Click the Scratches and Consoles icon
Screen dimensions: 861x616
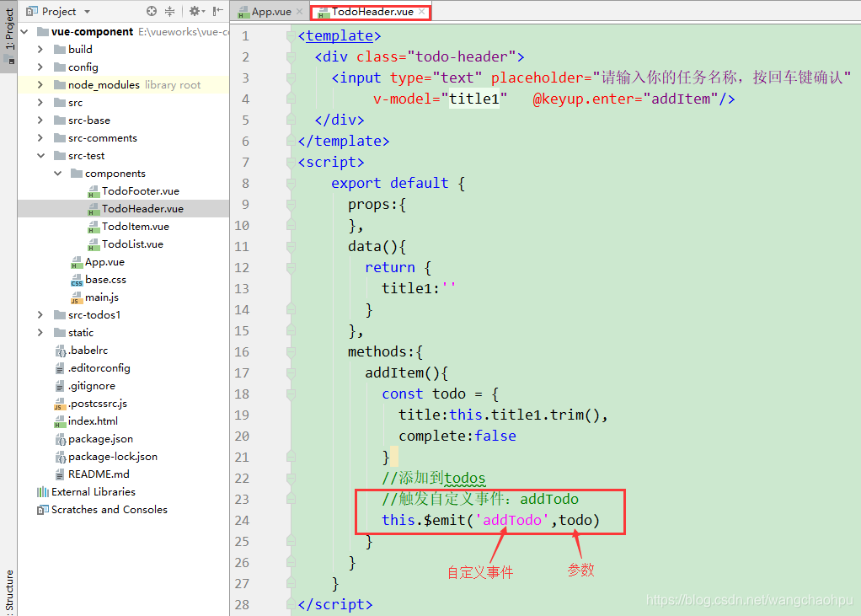point(43,510)
